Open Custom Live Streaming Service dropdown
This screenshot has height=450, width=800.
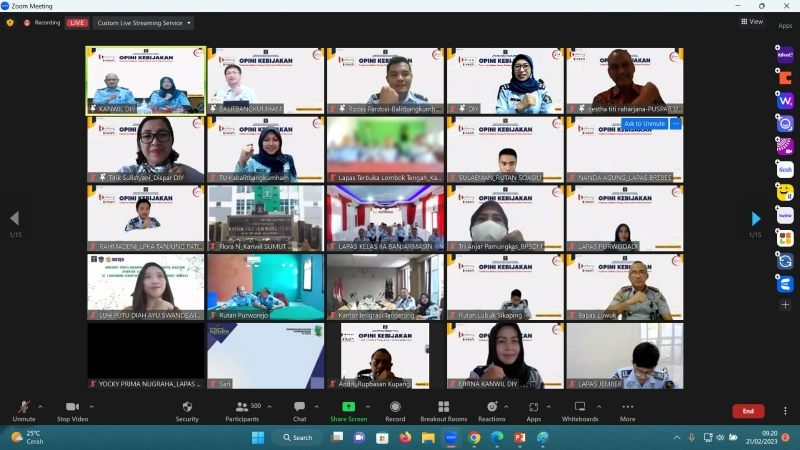point(144,22)
